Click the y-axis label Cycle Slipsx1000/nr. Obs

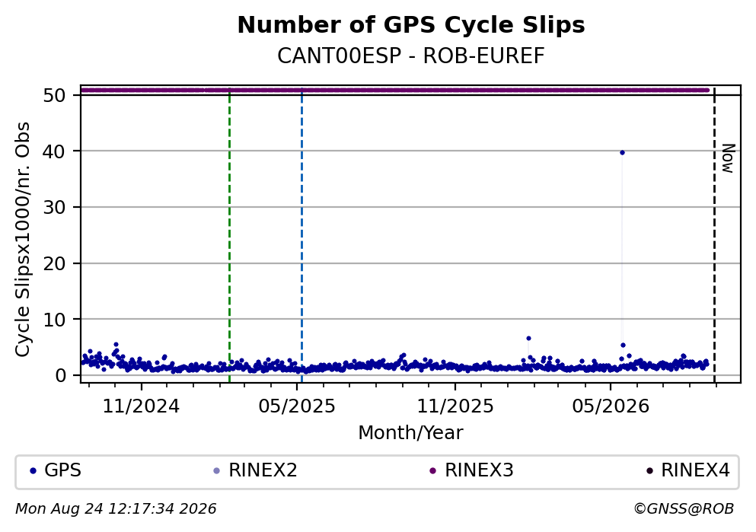click(x=23, y=240)
